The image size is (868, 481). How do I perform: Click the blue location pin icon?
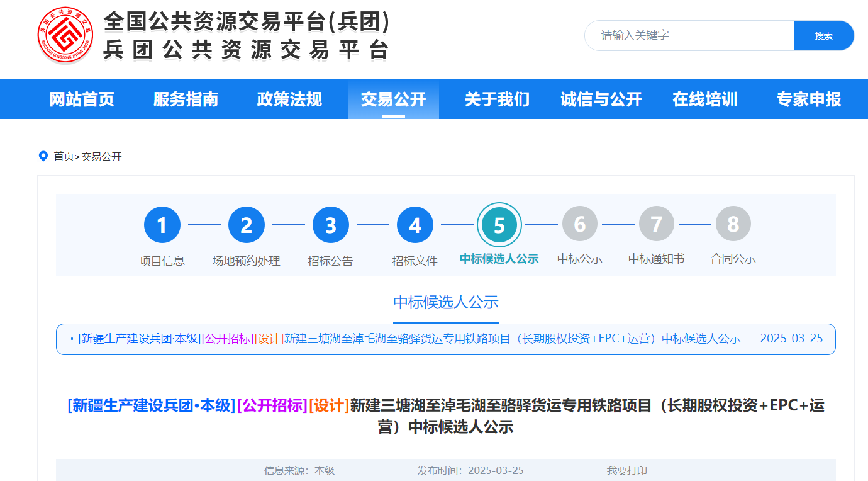(43, 156)
